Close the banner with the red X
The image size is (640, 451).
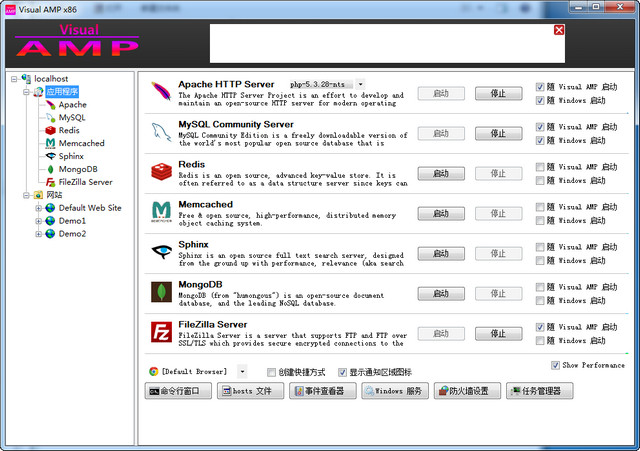pos(559,30)
